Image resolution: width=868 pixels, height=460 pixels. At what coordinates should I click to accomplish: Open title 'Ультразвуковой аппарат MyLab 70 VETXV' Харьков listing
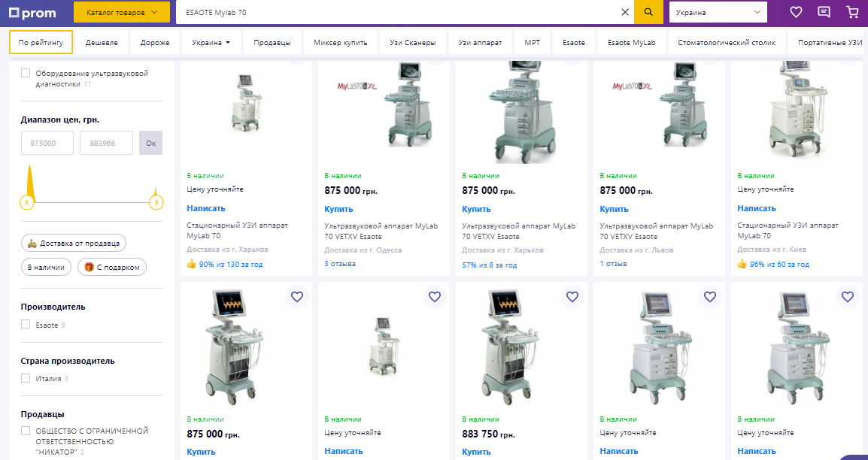coord(519,231)
